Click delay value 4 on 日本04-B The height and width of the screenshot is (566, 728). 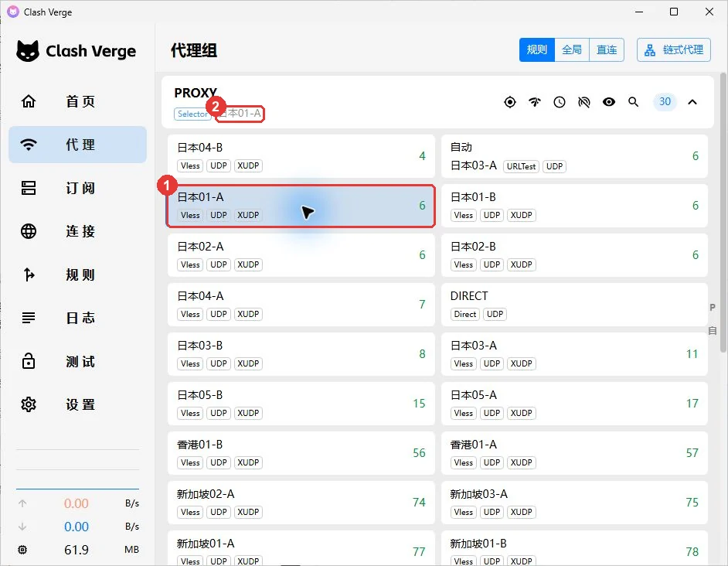422,156
